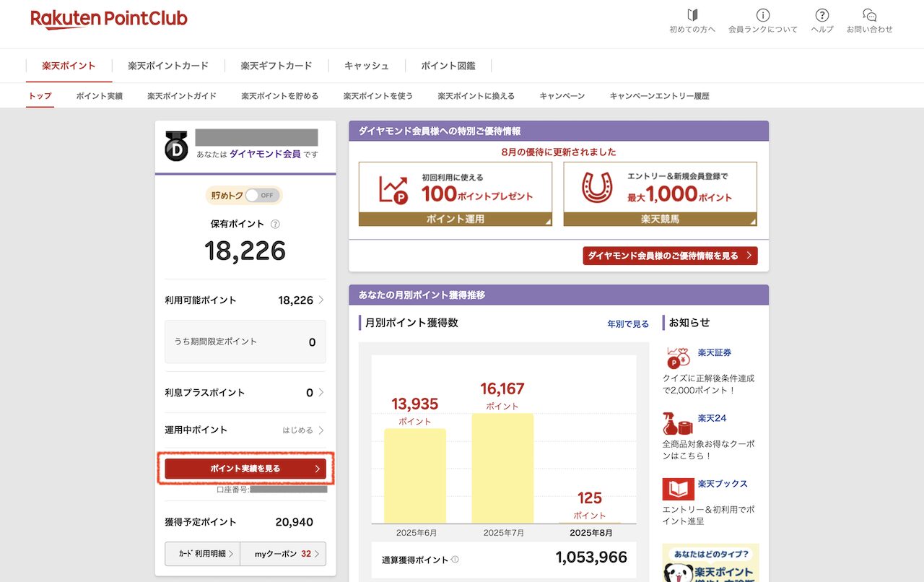Click the 2025年6月 bar in chart
The width and height of the screenshot is (924, 582).
point(414,476)
